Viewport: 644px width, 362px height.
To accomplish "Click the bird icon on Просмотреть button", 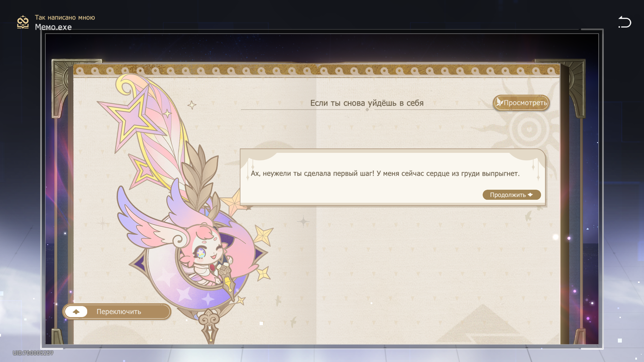I will pos(499,102).
